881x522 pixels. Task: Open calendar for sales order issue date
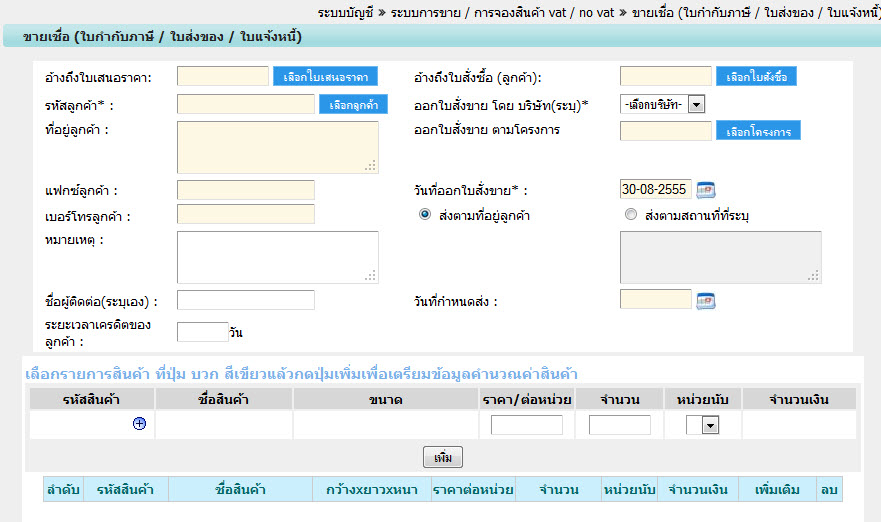(706, 190)
